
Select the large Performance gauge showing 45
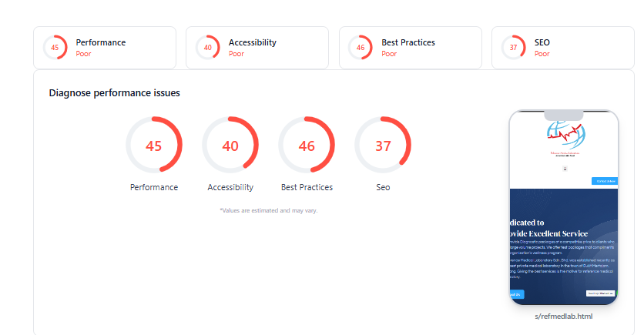154,145
